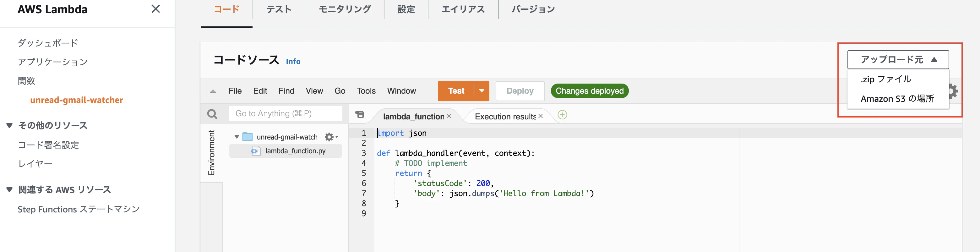Image resolution: width=980 pixels, height=252 pixels.
Task: Click line number 3 in the gutter
Action: click(364, 153)
